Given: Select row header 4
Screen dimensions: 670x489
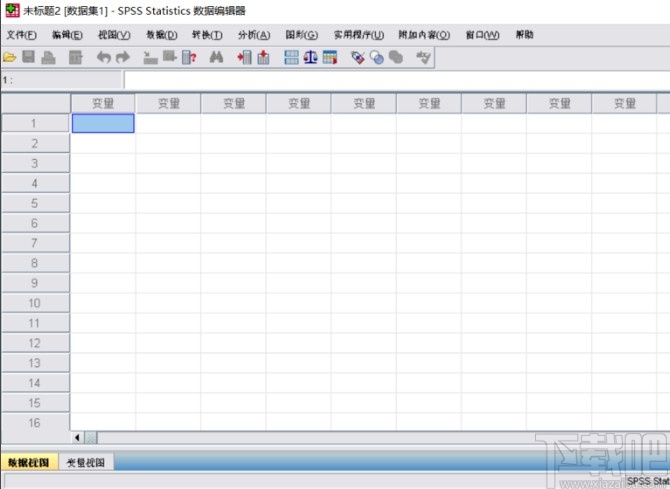Looking at the screenshot, I should pos(35,183).
